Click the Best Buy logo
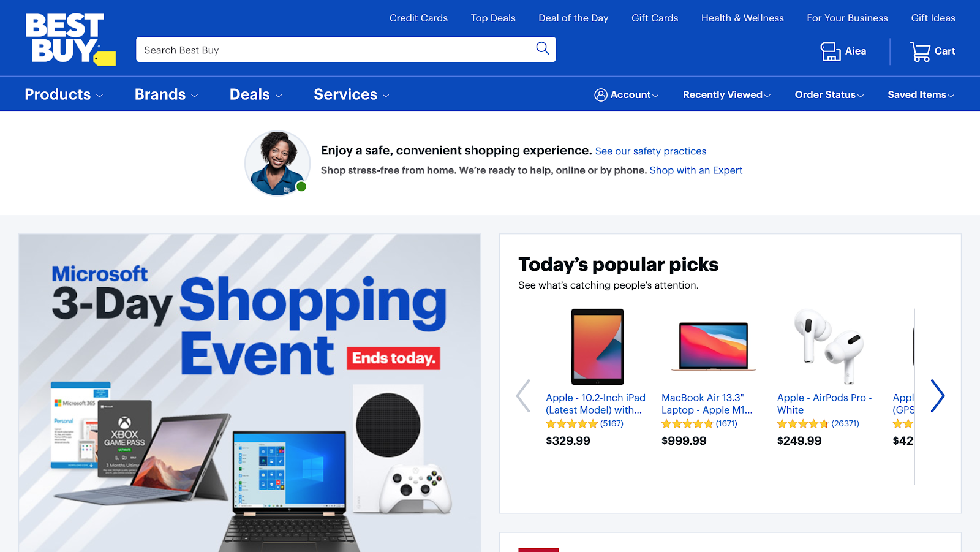This screenshot has height=552, width=980. pos(70,39)
